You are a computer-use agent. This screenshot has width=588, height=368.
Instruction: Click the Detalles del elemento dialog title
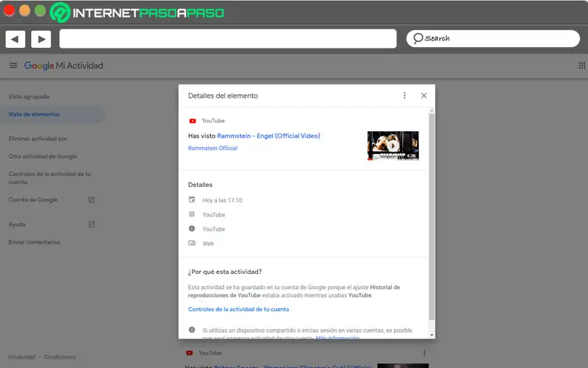coord(223,96)
